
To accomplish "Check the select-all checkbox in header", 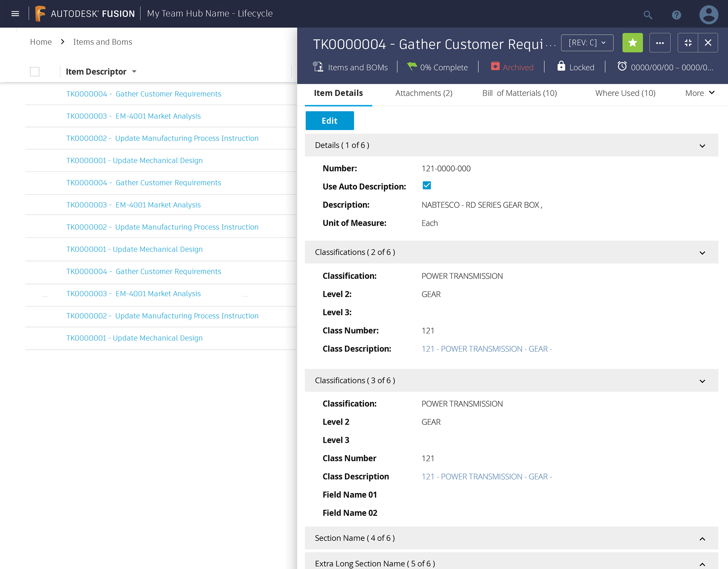I will pos(35,72).
